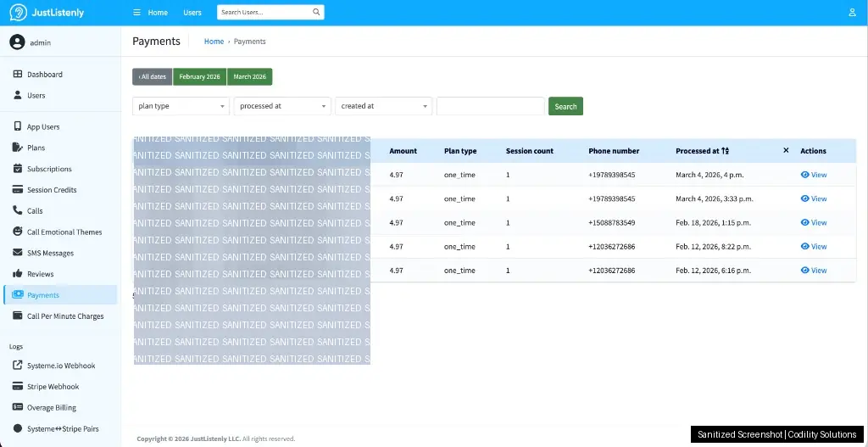The height and width of the screenshot is (447, 868).
Task: Open the user profile icon at top right
Action: coord(853,12)
